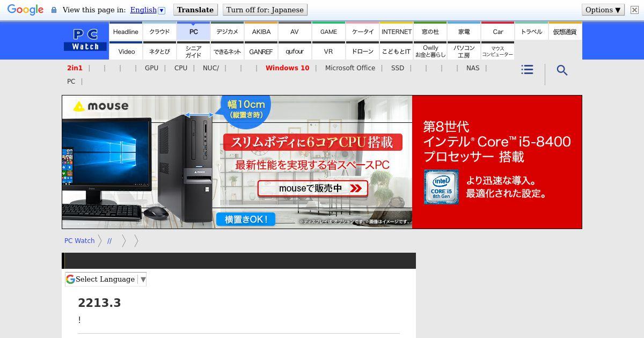Click the CPU topic link
This screenshot has height=338, width=644.
coord(181,68)
